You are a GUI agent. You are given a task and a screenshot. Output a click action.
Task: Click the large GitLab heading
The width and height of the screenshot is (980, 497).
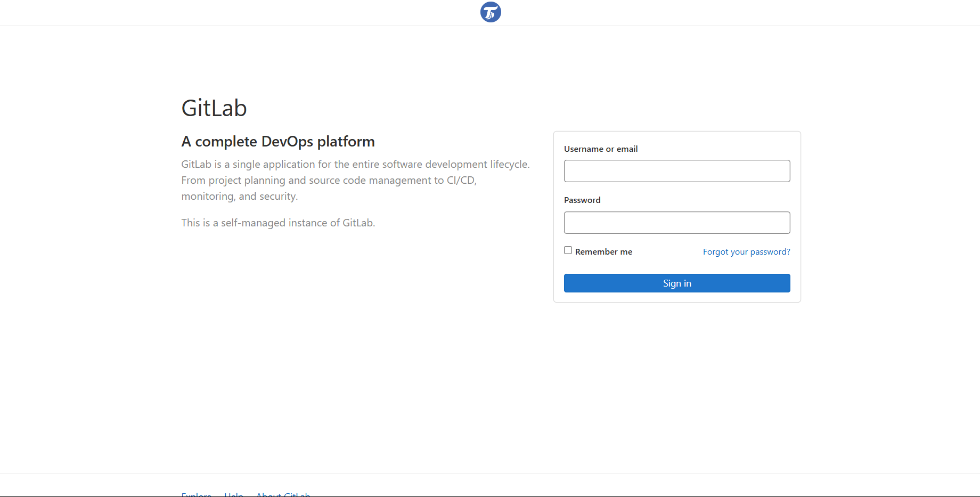tap(214, 108)
